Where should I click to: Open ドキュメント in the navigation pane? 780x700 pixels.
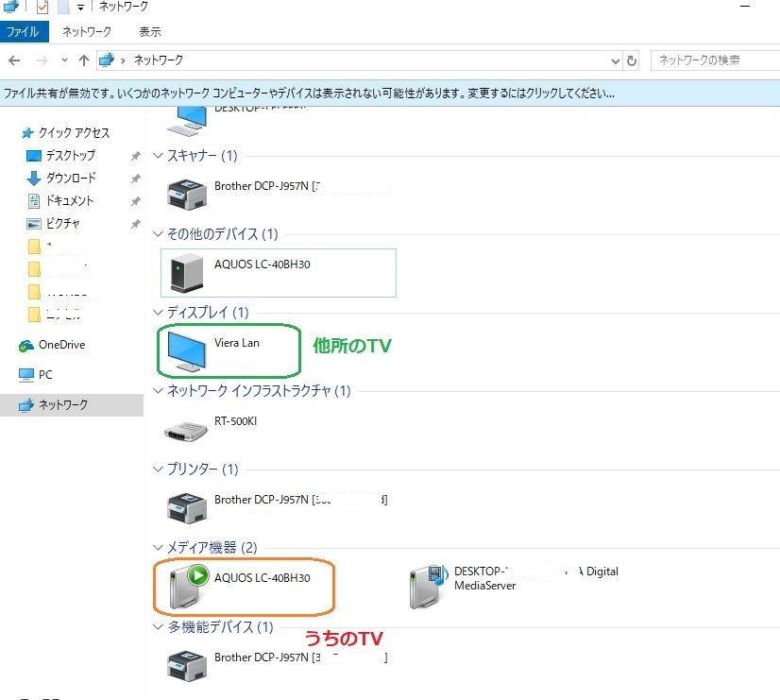point(60,200)
